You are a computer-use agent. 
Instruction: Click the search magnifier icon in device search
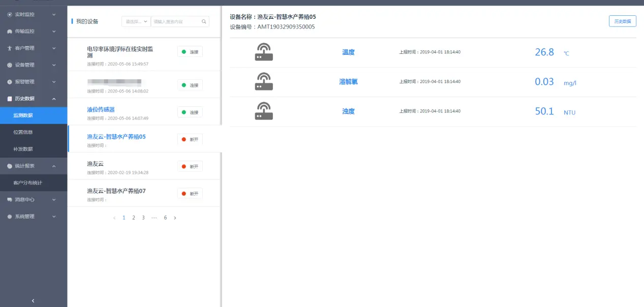(204, 22)
